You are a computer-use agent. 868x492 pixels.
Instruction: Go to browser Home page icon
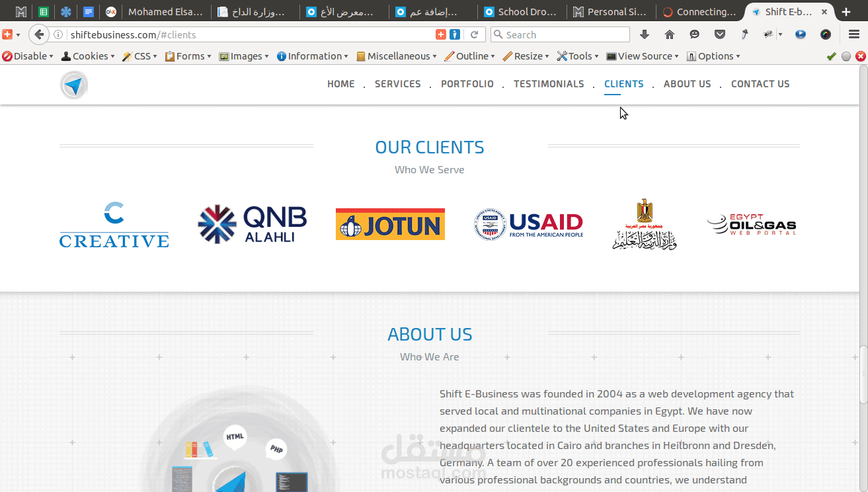coord(670,34)
